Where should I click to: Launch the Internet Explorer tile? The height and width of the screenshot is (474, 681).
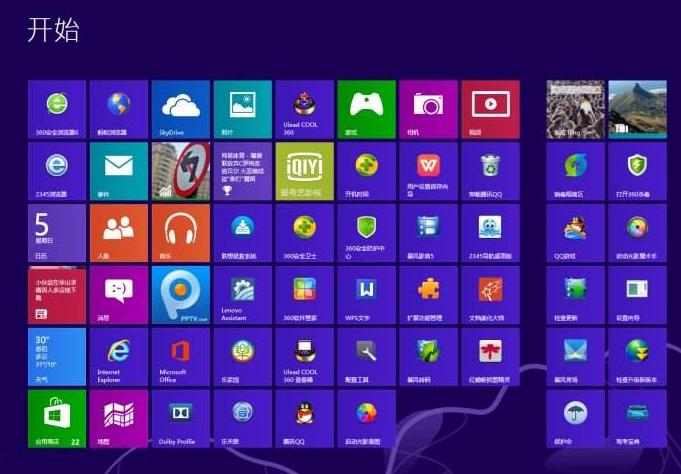click(119, 357)
